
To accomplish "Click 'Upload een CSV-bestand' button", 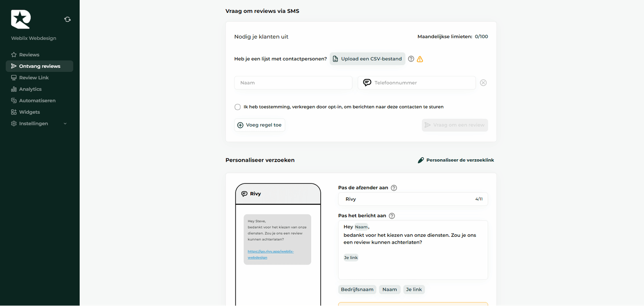I will click(367, 59).
